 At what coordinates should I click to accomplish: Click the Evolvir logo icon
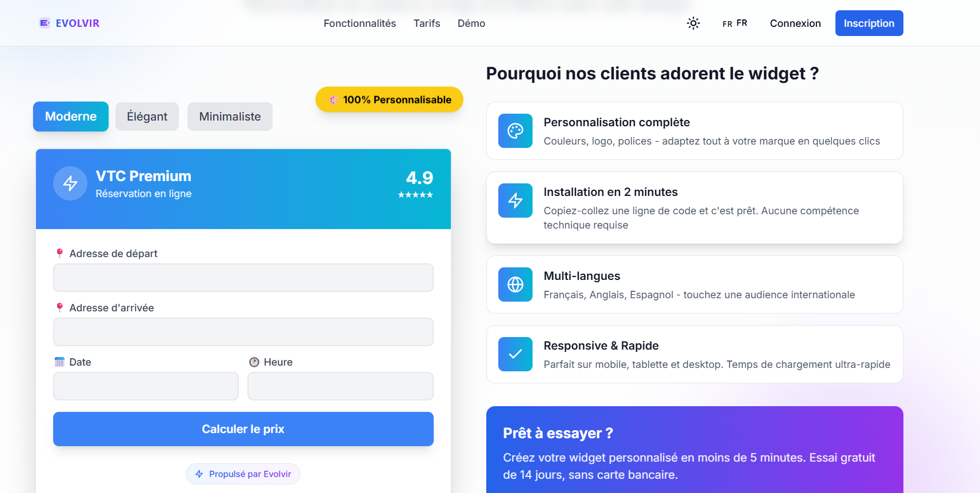point(44,23)
